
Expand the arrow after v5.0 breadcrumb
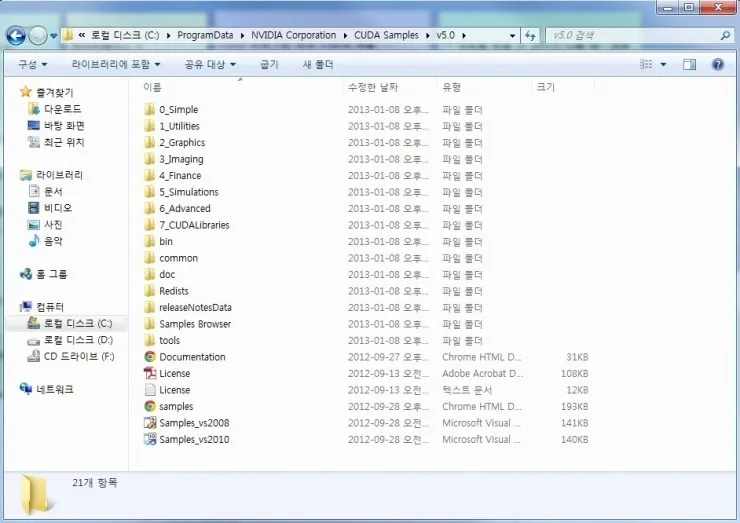pos(464,35)
